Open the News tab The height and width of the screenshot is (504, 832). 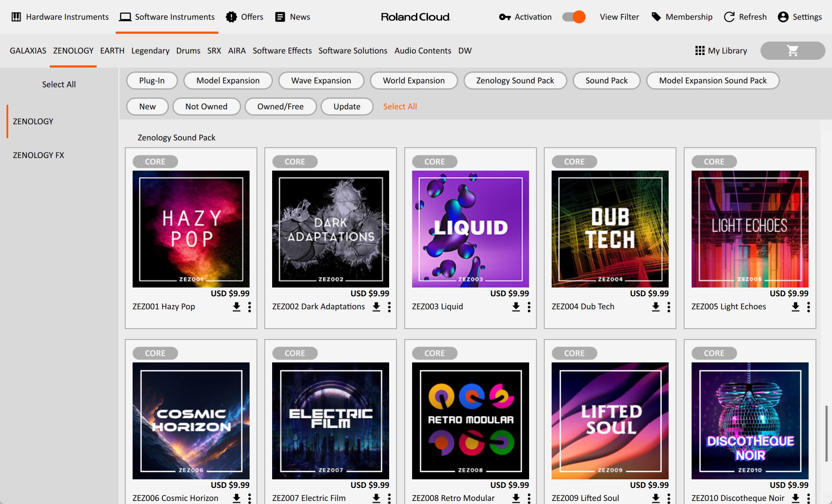click(293, 17)
